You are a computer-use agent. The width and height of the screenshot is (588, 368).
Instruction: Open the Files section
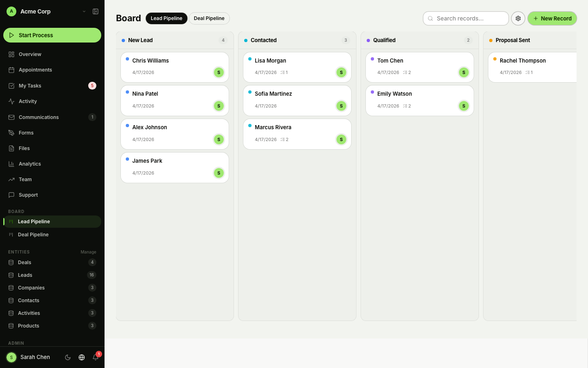24,148
